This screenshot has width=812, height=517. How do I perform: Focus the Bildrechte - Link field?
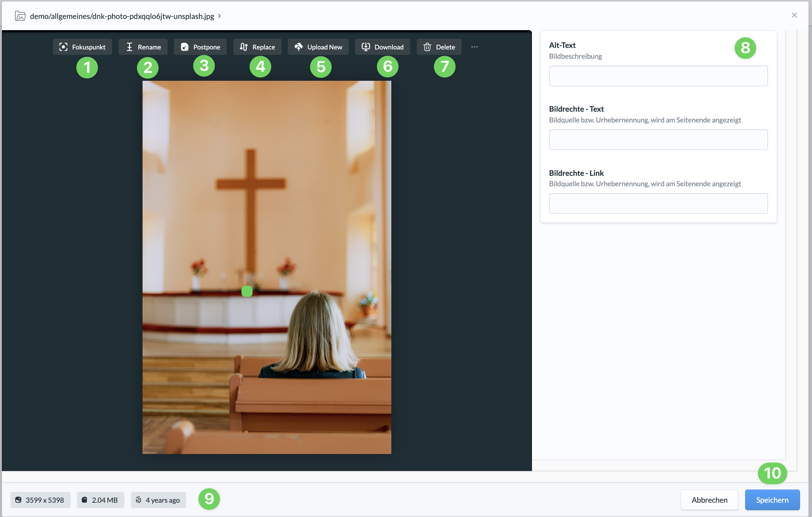point(658,203)
